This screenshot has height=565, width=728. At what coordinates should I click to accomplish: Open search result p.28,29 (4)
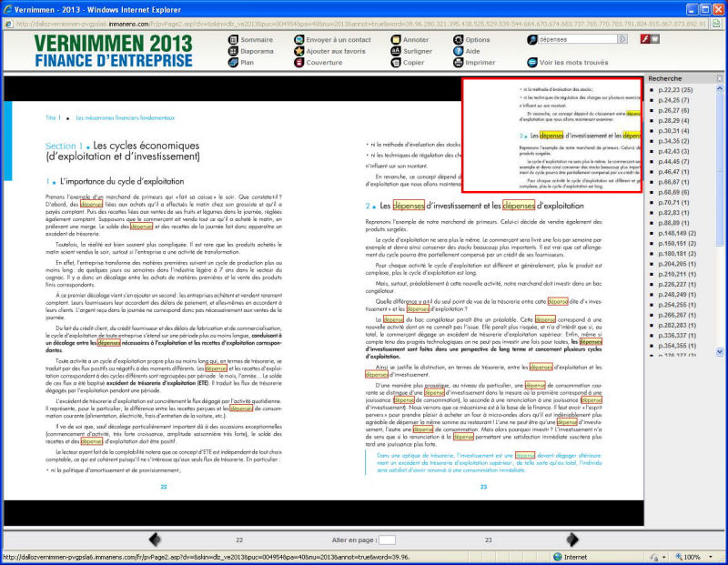(673, 121)
